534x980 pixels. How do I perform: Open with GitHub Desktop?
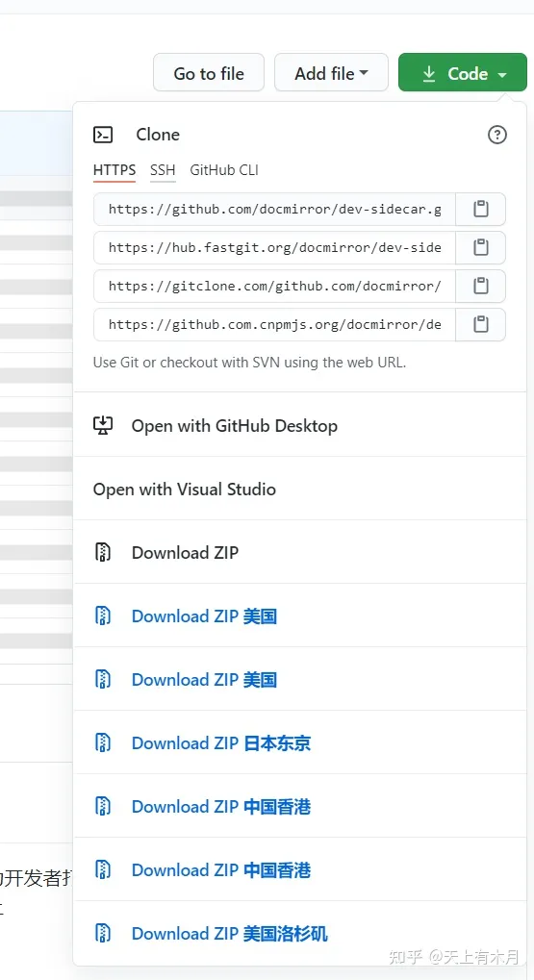[300, 426]
